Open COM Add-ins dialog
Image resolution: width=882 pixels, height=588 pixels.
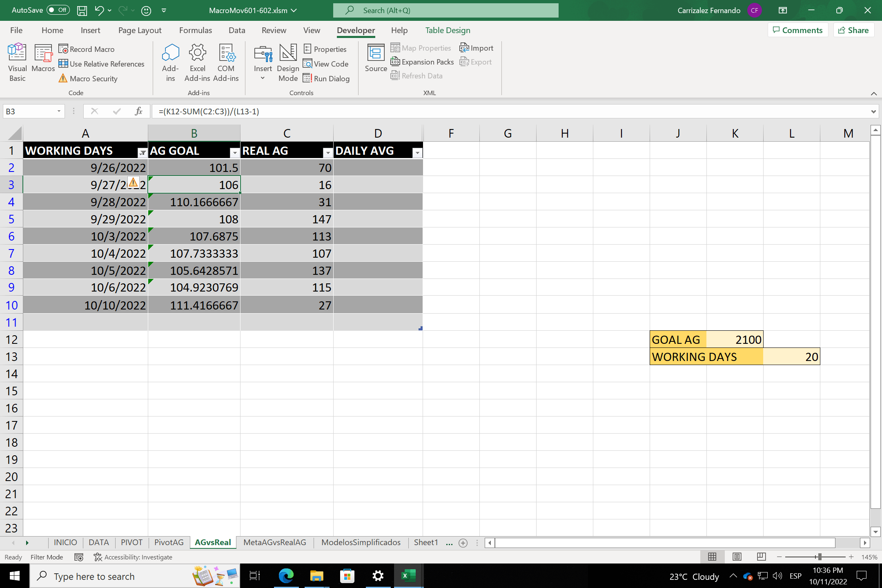click(226, 62)
